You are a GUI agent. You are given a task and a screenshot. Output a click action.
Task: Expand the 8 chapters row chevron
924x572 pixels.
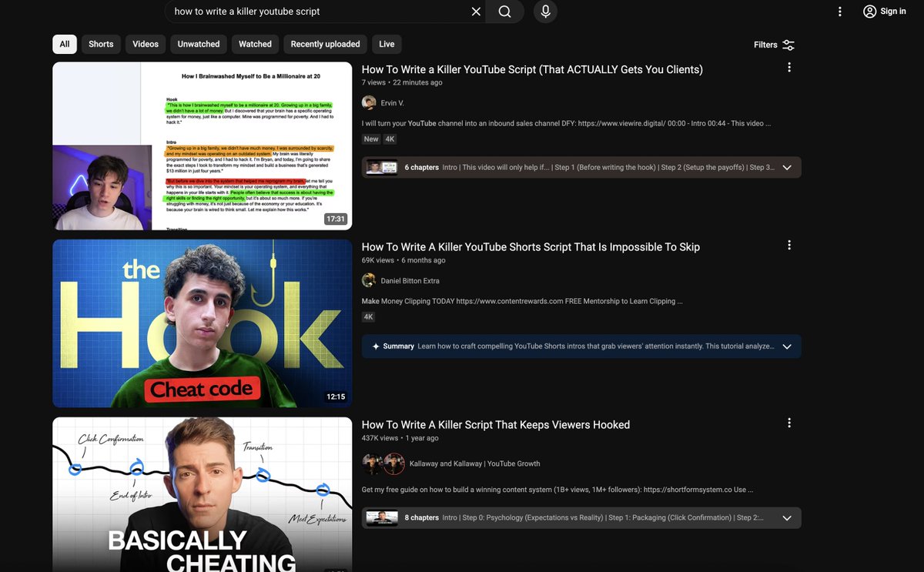pos(787,518)
